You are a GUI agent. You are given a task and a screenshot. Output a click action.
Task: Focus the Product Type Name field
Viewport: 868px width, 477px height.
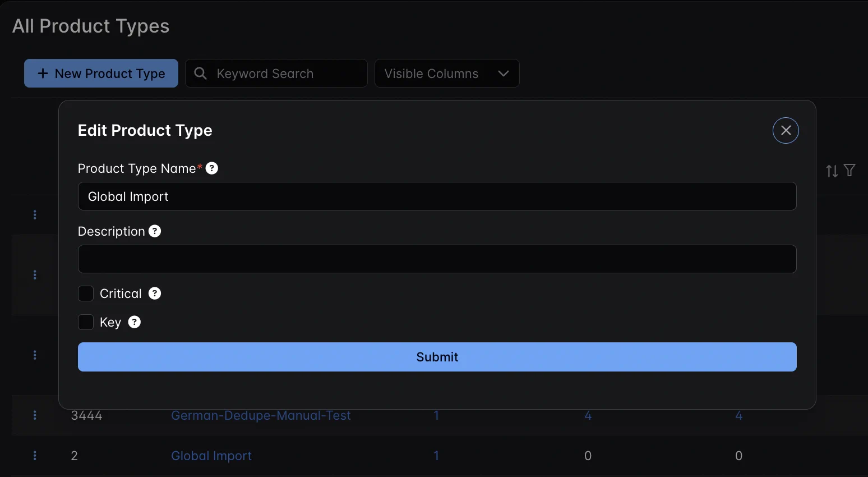[437, 196]
